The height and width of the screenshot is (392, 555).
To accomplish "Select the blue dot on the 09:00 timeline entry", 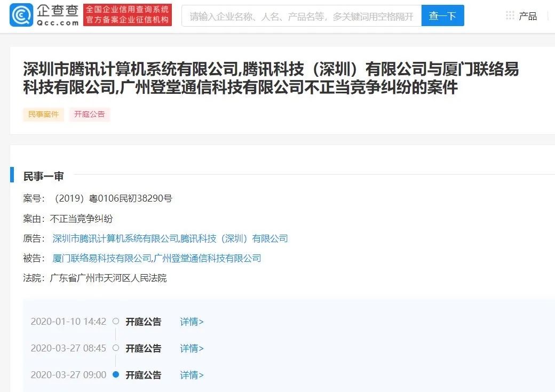I will pos(115,375).
